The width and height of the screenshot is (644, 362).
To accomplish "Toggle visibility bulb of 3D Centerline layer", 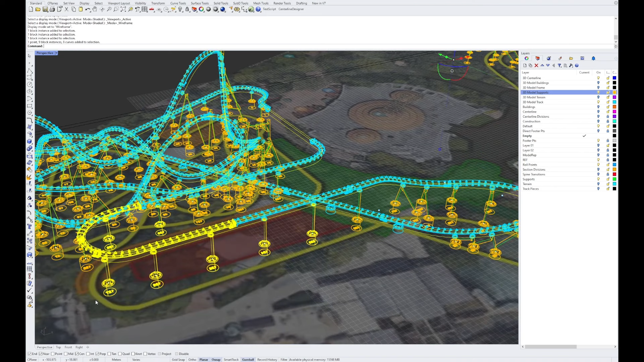I will 598,78.
